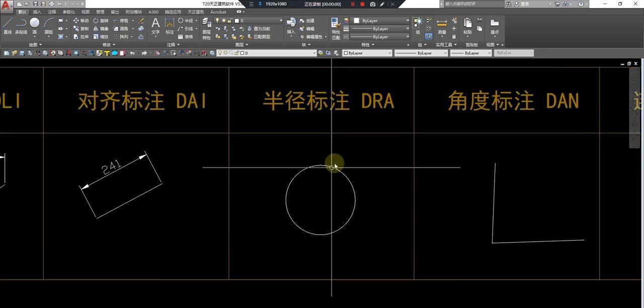Click the 置为当前 (Make Current) layer button
Image resolution: width=644 pixels, height=308 pixels.
[x=261, y=29]
